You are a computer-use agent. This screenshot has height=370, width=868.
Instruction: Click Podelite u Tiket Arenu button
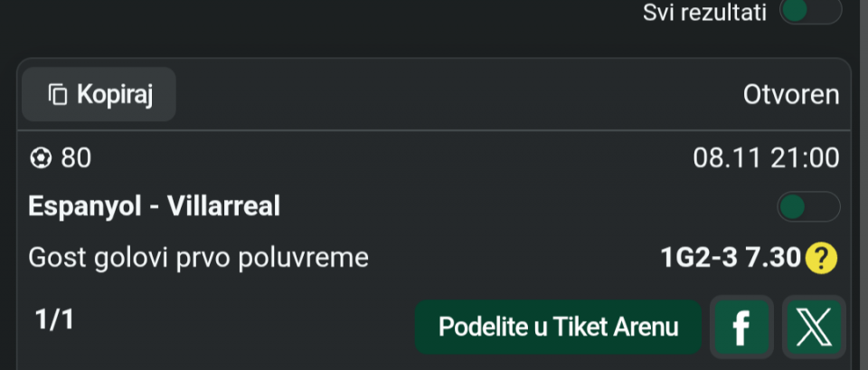click(x=558, y=327)
